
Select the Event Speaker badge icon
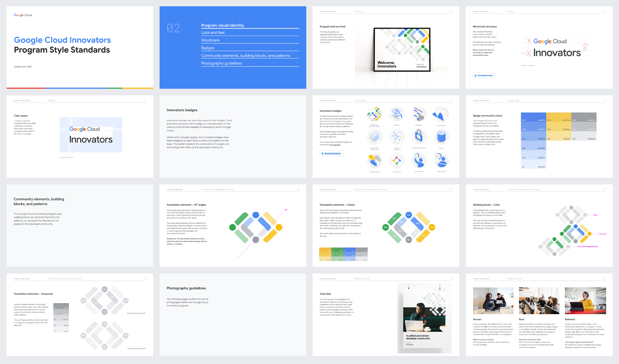(441, 160)
